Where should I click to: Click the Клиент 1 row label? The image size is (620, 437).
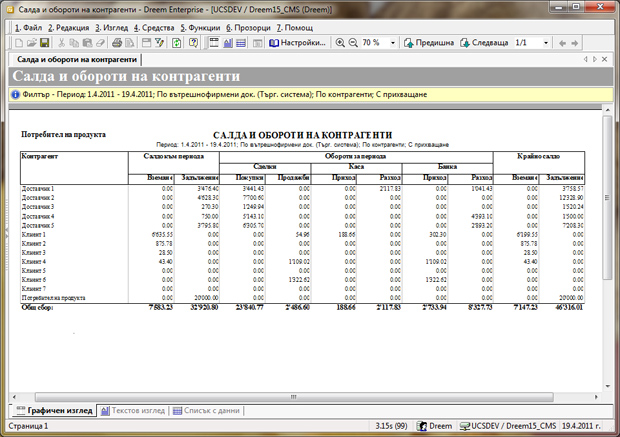[x=34, y=235]
